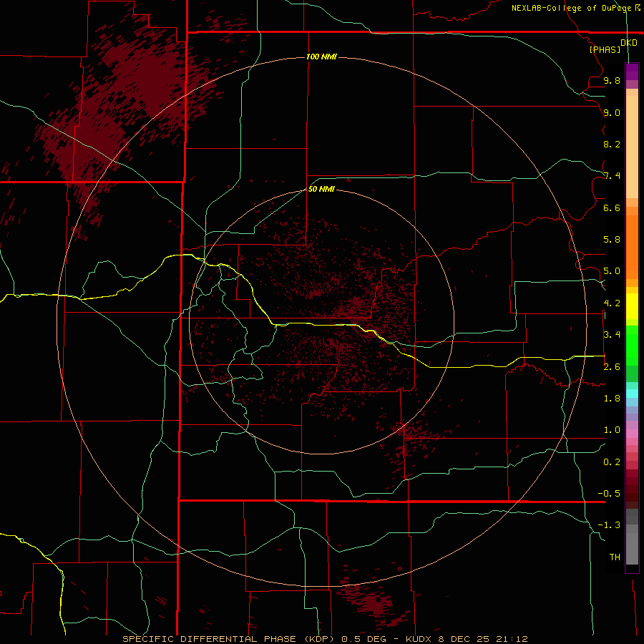Pick the bright green band in the color scale
This screenshot has width=644, height=644.
click(632, 345)
